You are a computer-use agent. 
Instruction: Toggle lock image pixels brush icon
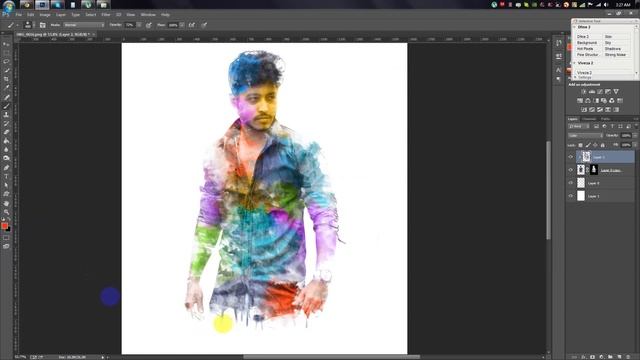[x=588, y=145]
